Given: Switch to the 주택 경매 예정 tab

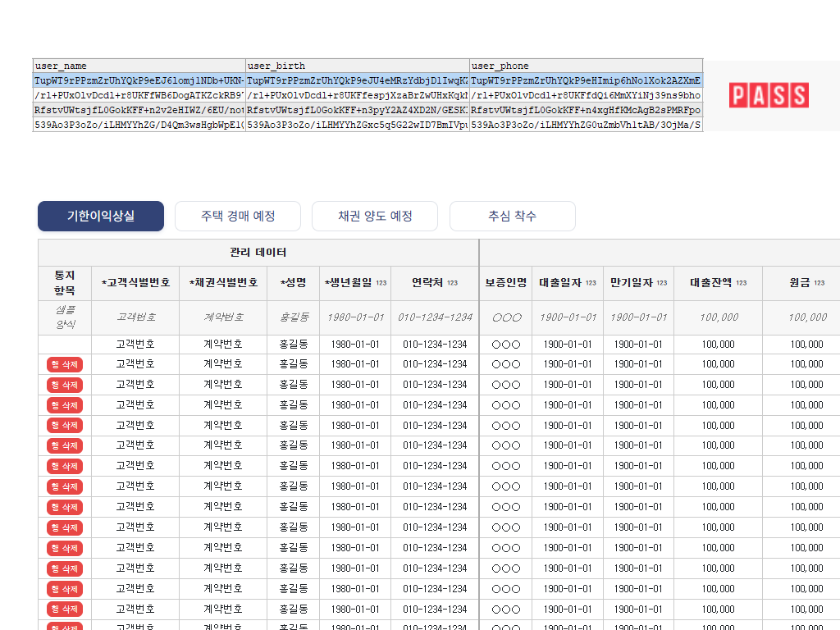Looking at the screenshot, I should click(x=237, y=216).
